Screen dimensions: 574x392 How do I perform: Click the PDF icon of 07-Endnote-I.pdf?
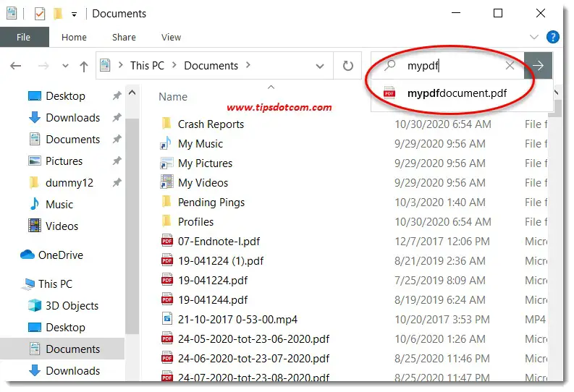coord(167,241)
